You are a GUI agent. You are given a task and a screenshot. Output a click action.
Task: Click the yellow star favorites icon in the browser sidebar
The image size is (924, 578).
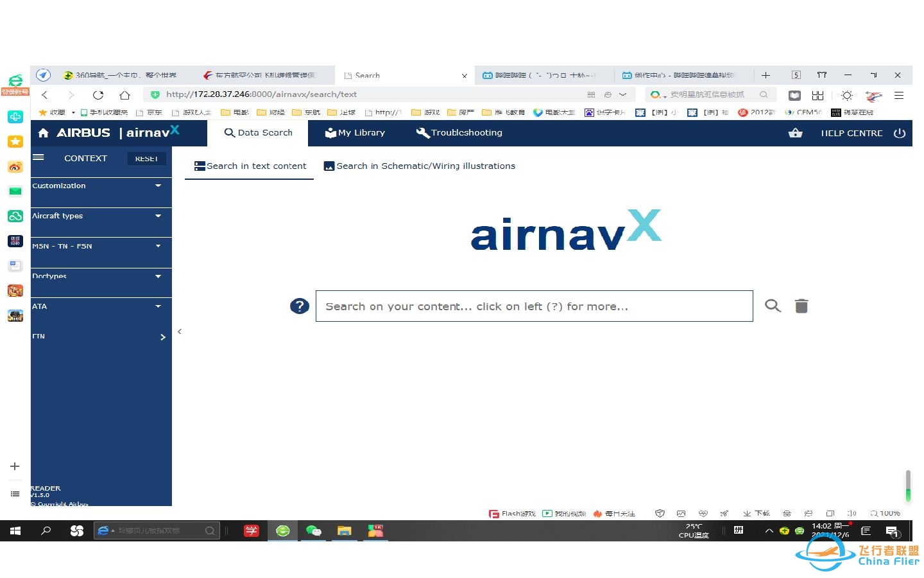click(15, 141)
